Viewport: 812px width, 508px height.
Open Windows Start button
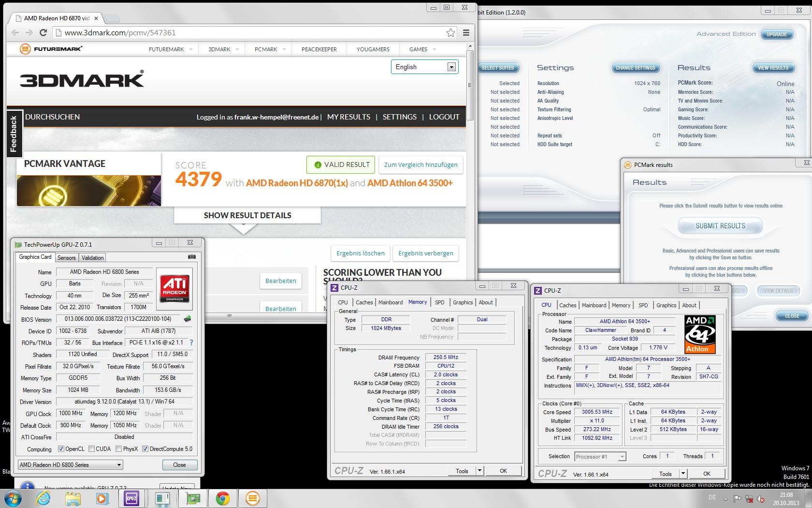(13, 498)
